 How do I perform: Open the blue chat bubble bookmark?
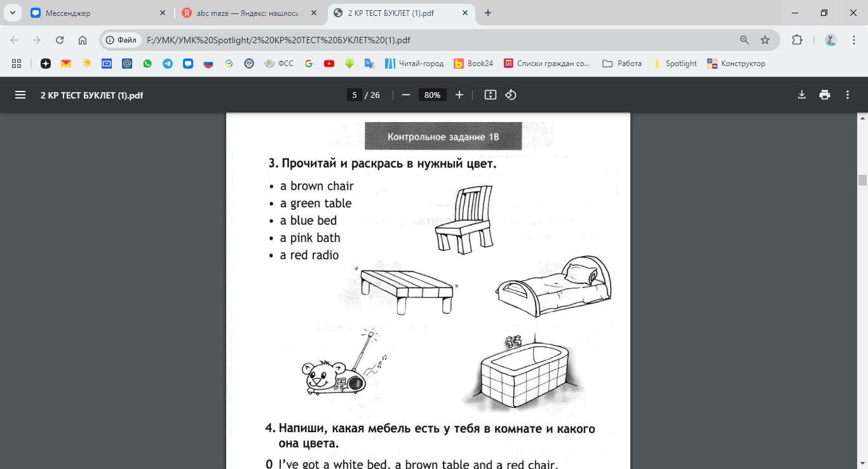(188, 64)
